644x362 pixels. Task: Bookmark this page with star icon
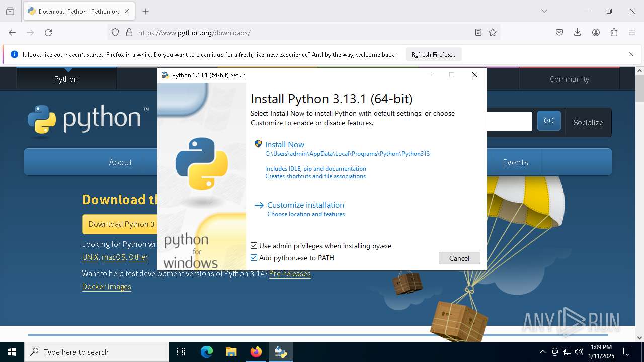pos(493,32)
